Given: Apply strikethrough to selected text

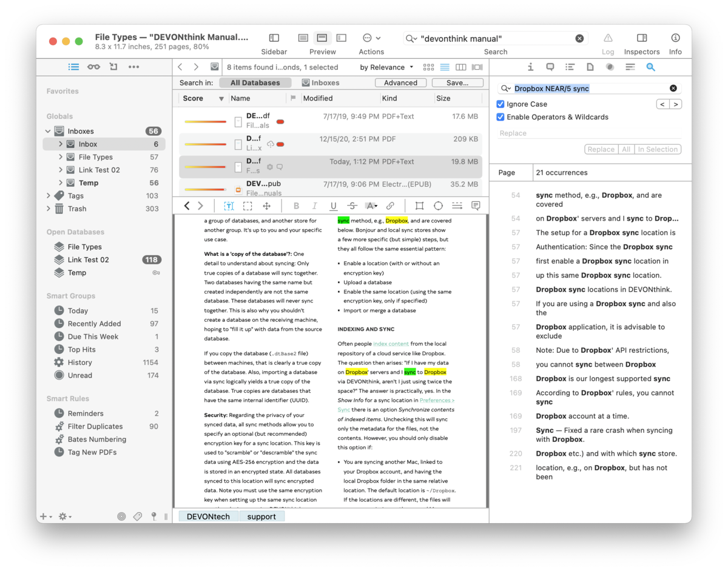Looking at the screenshot, I should tap(352, 206).
